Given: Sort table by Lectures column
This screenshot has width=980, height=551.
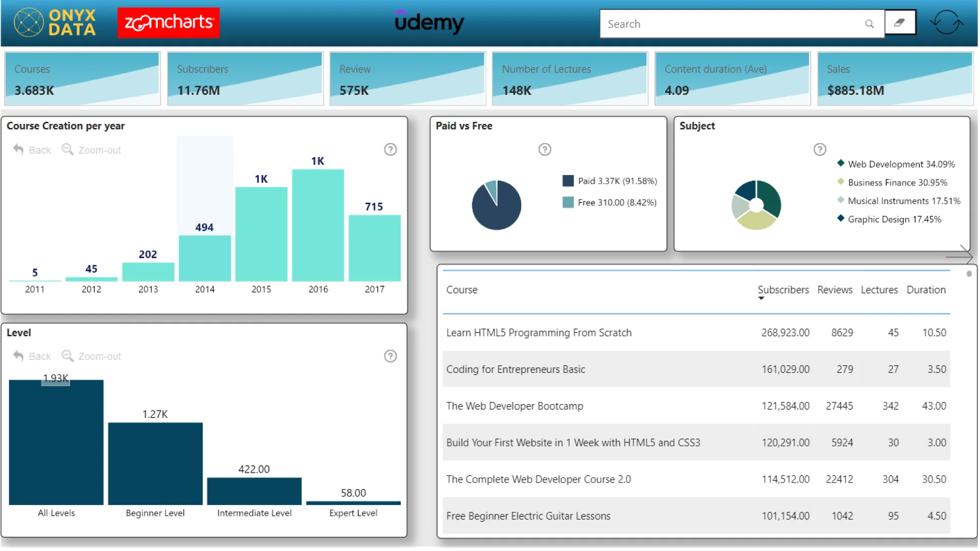Looking at the screenshot, I should point(879,290).
